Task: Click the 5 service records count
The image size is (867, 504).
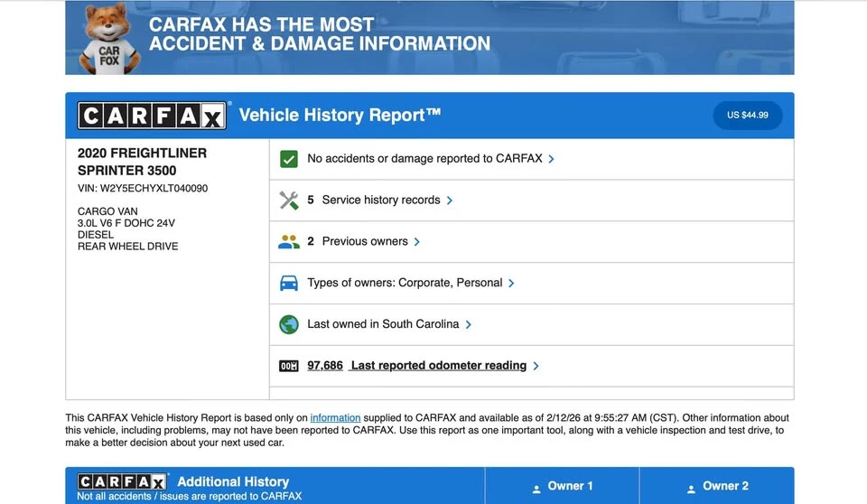Action: tap(311, 200)
